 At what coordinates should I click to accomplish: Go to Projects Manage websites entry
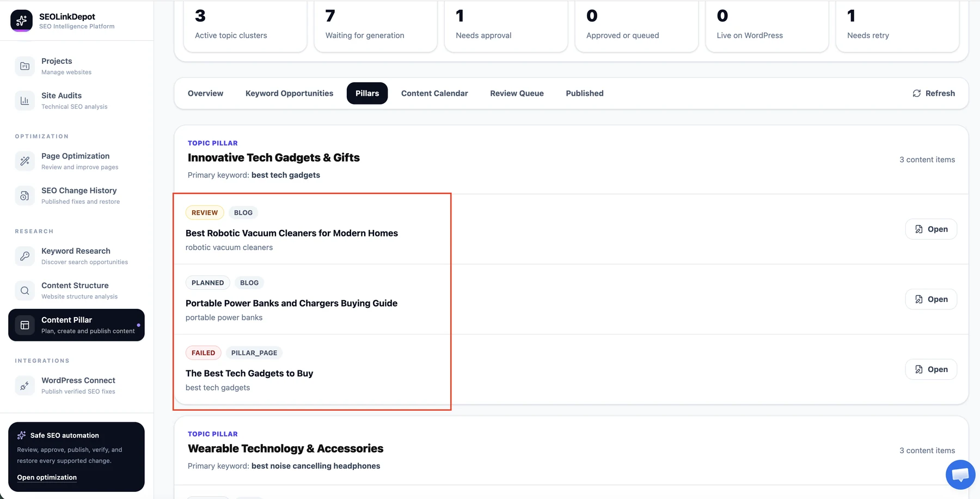tap(76, 66)
